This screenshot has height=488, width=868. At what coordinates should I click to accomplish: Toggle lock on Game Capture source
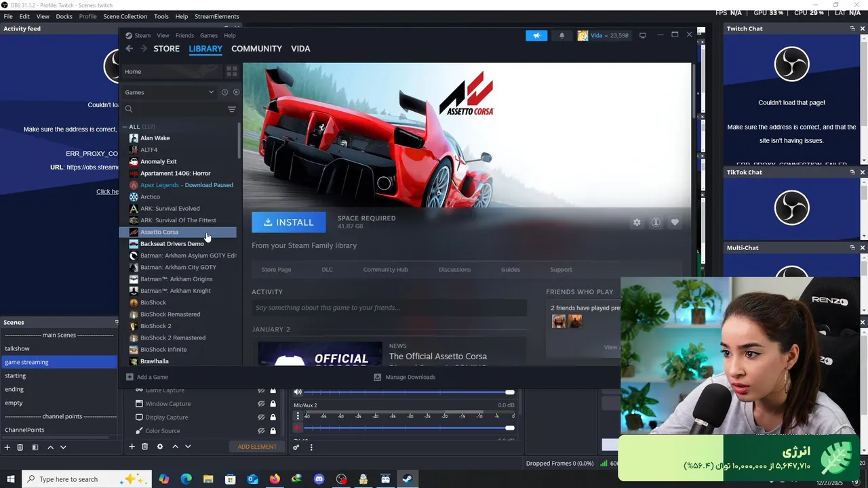coord(273,390)
